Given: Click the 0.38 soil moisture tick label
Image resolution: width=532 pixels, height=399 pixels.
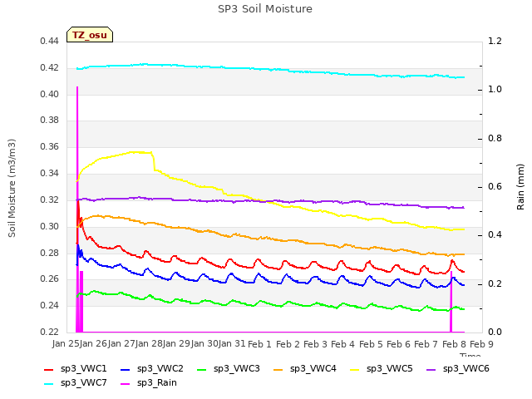Looking at the screenshot, I should click(50, 120).
